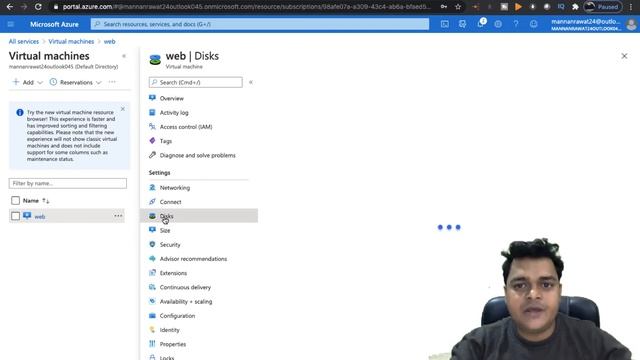This screenshot has height=360, width=640.
Task: Select the Connect menu item
Action: (x=170, y=202)
